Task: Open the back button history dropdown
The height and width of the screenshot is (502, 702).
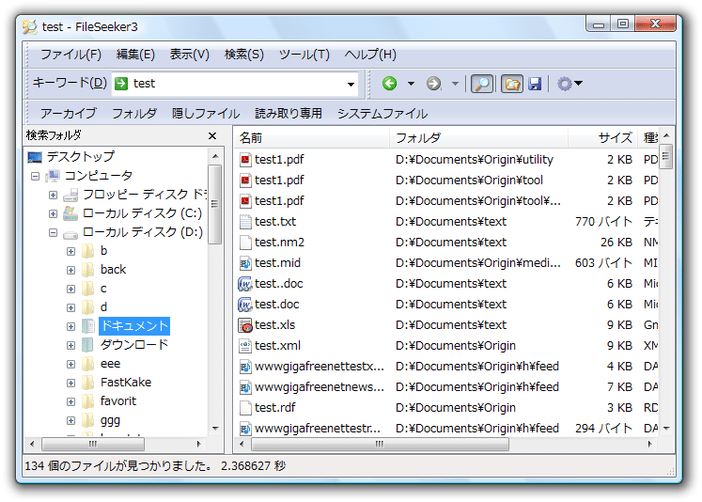Action: pos(411,84)
